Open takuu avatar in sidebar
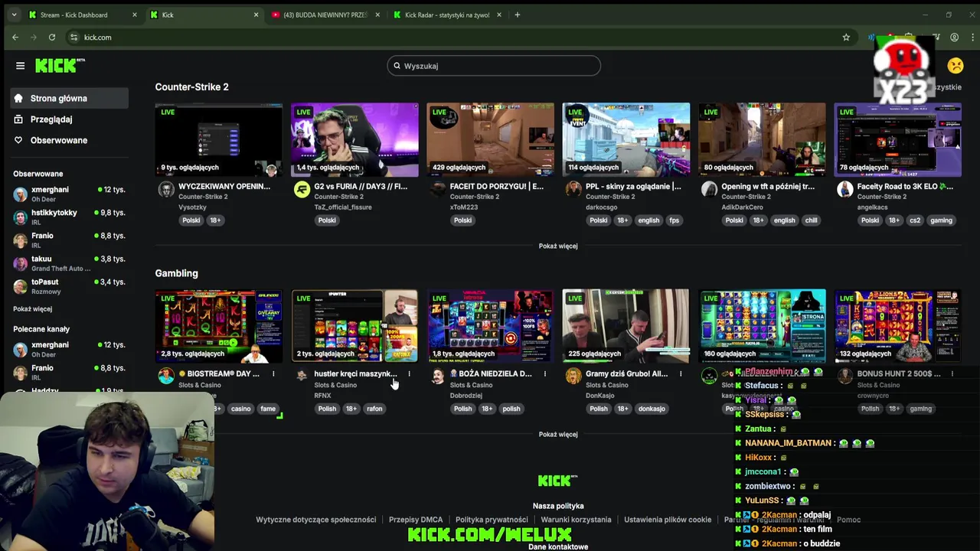Screen dimensions: 980x551 [x=20, y=263]
